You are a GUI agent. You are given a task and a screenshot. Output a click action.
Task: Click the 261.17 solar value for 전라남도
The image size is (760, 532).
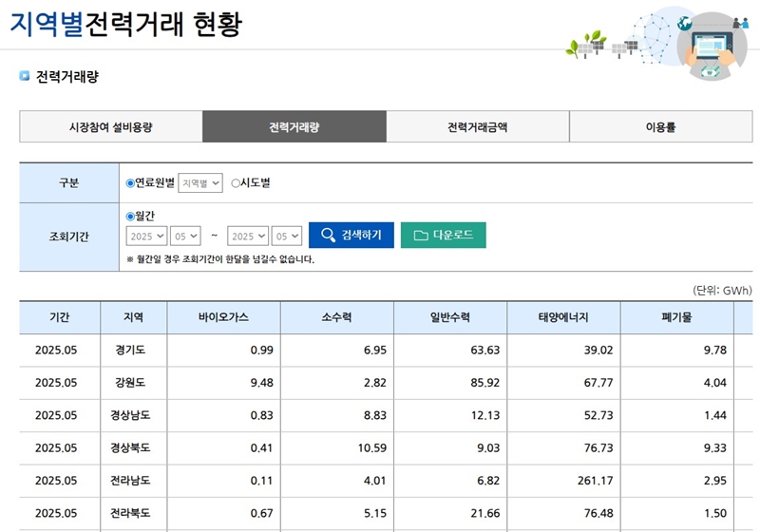[x=596, y=481]
